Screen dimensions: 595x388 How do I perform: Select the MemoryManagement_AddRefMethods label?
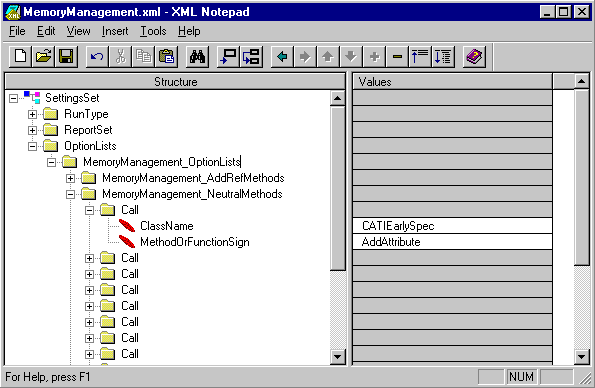point(193,178)
